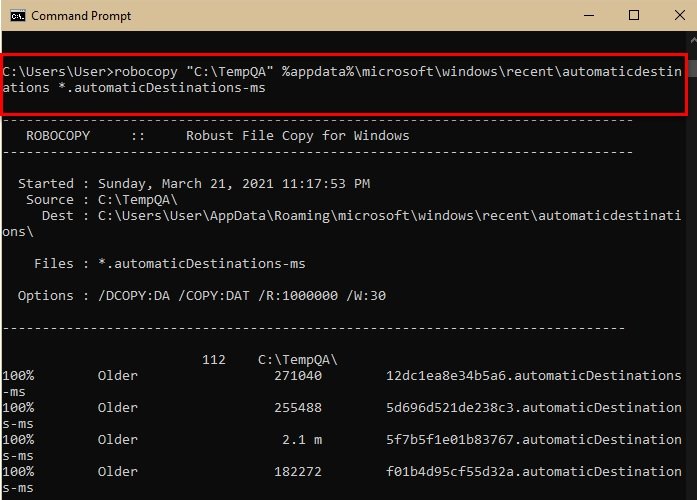Click the typed robocopy command line
The height and width of the screenshot is (500, 697).
click(x=340, y=72)
